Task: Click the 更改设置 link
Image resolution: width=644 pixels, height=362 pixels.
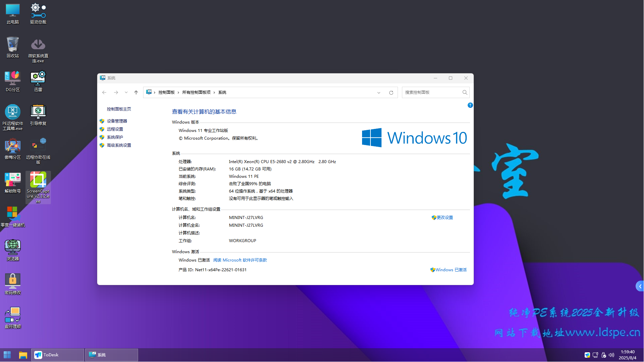Action: pos(445,218)
